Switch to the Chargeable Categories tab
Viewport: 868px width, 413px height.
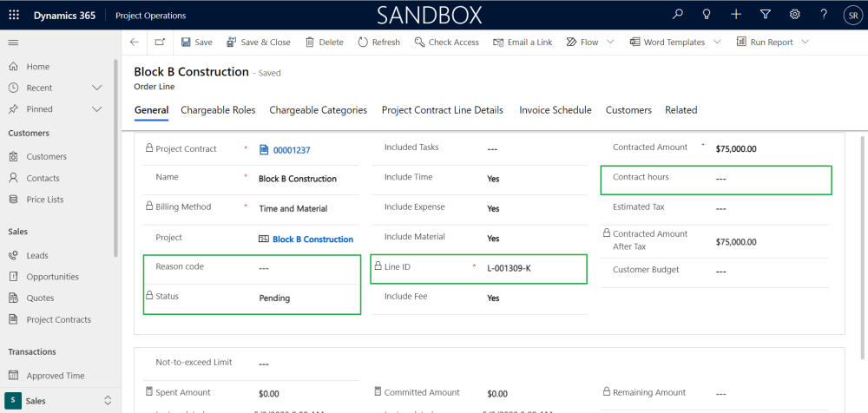[319, 110]
